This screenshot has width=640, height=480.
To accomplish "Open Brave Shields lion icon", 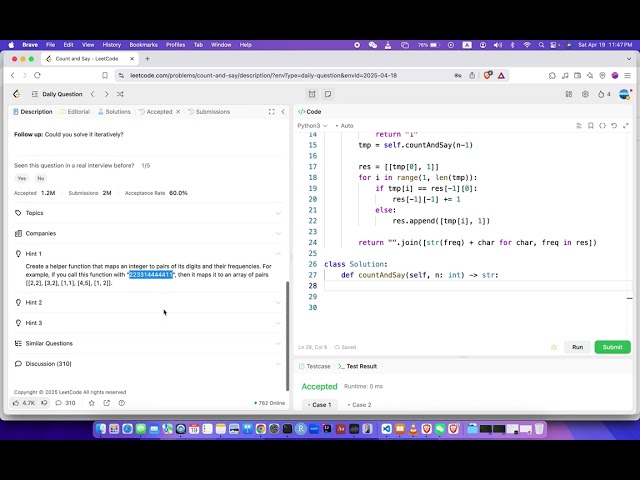I will (487, 75).
